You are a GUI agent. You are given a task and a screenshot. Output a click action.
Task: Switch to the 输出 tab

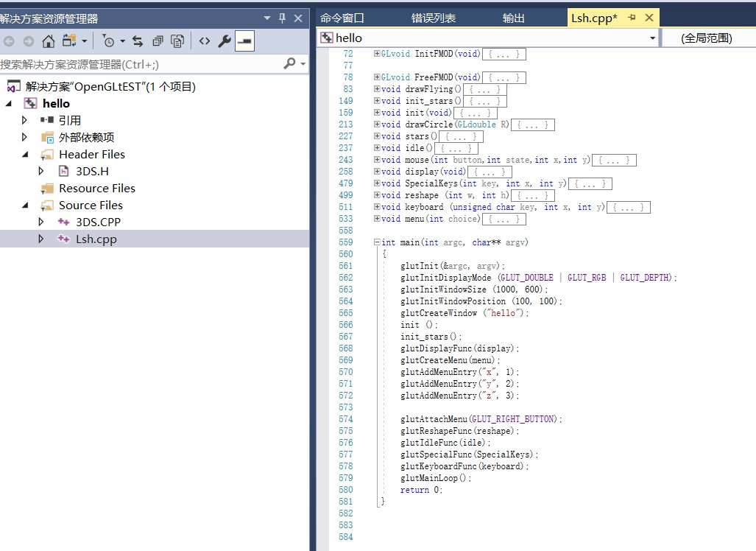pos(513,18)
